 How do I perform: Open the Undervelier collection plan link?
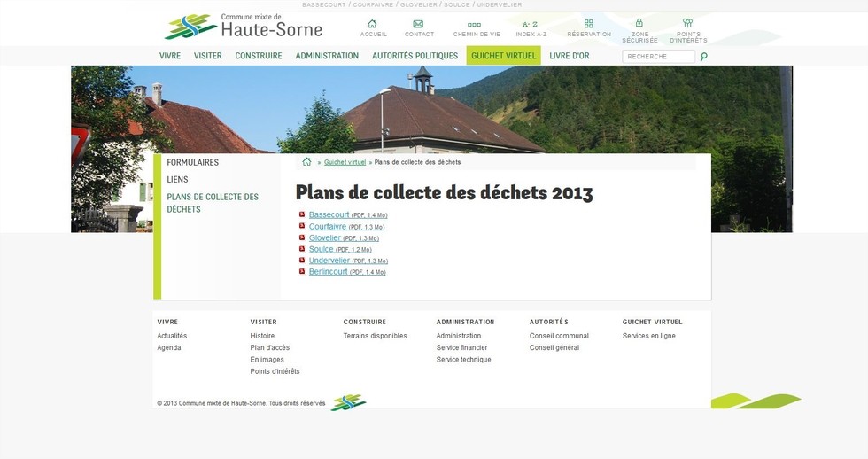pos(329,261)
